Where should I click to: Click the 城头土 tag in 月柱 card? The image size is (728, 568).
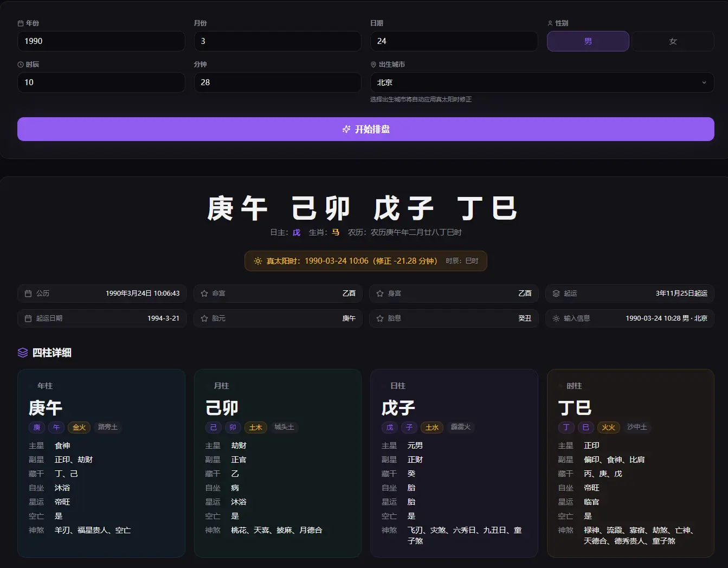(x=285, y=427)
